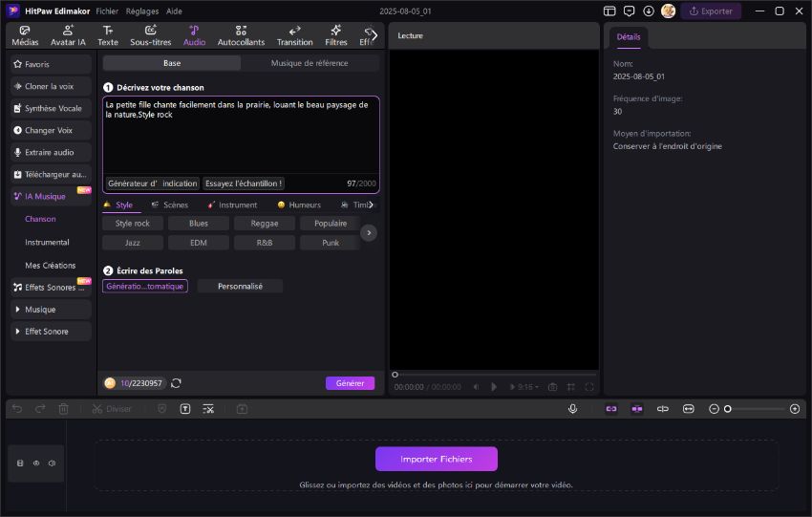Viewport: 812px width, 517px height.
Task: Click the Exporter button
Action: (x=711, y=11)
